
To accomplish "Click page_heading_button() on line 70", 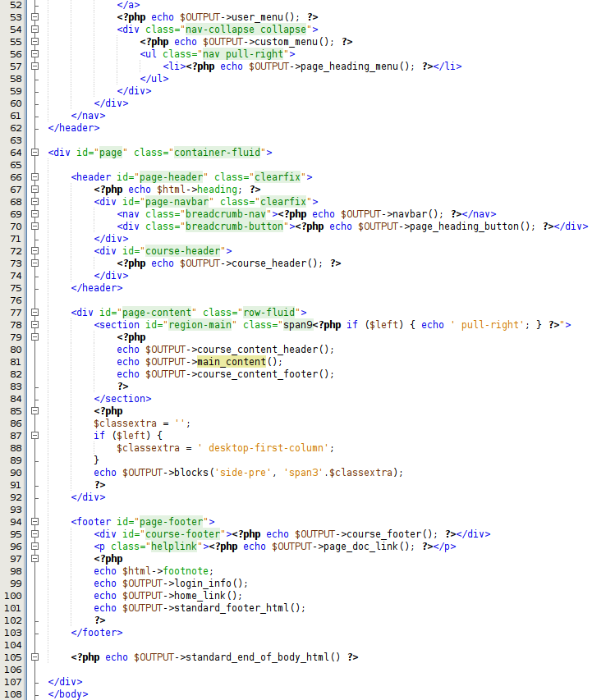I will 470,226.
